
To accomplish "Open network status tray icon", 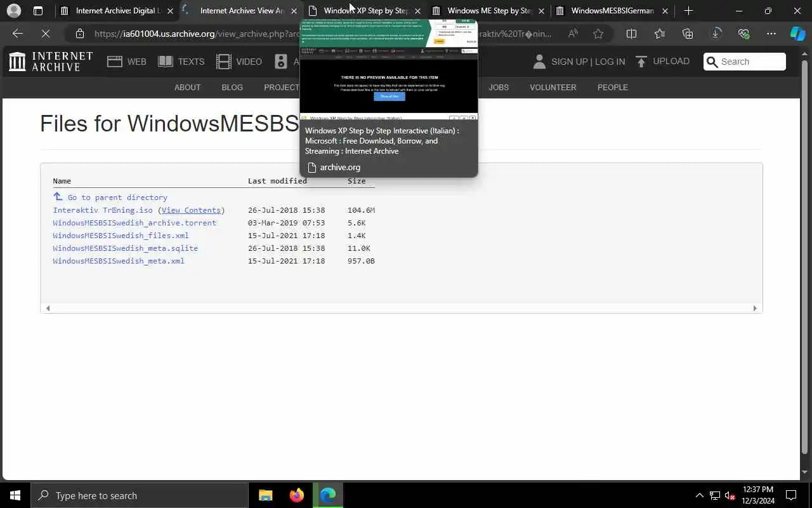I will click(x=715, y=495).
